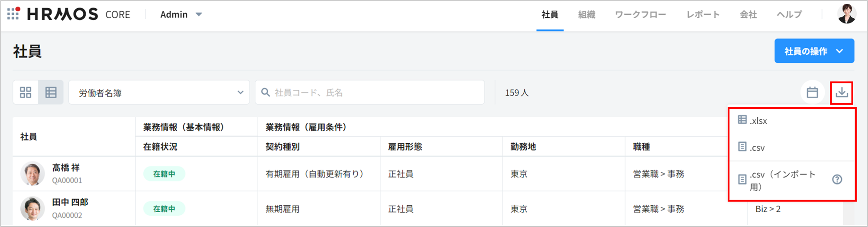Open the 労働者名簿 list selector
Viewport: 868px width, 227px height.
pos(159,92)
